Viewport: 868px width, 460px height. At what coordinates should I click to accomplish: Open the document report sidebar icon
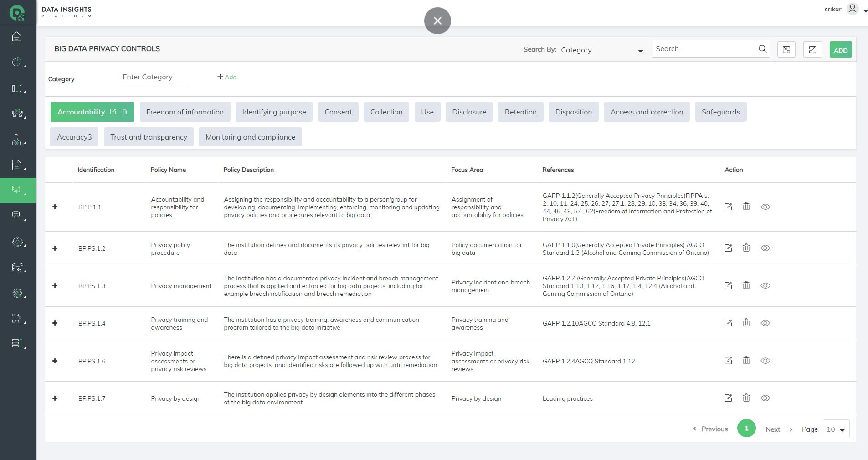click(x=17, y=165)
